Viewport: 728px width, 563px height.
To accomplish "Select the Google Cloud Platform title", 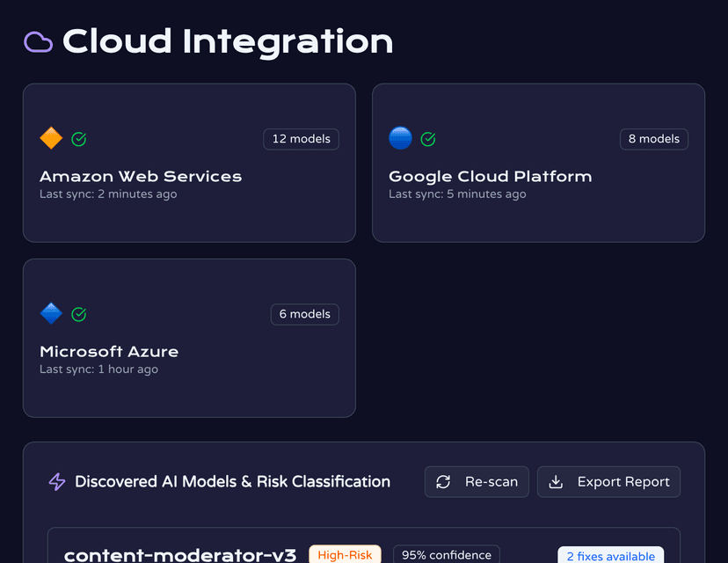I will tap(491, 177).
